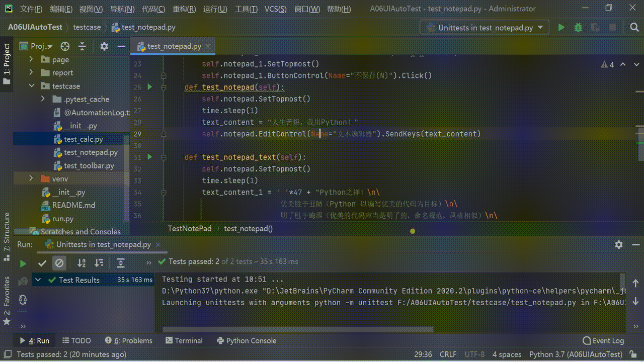Open Search Everywhere magnifier icon
Image resolution: width=644 pixels, height=362 pixels.
pos(634,28)
